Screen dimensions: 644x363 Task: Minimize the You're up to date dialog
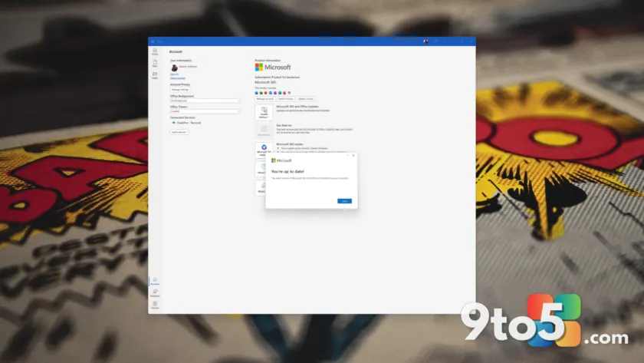(x=347, y=155)
